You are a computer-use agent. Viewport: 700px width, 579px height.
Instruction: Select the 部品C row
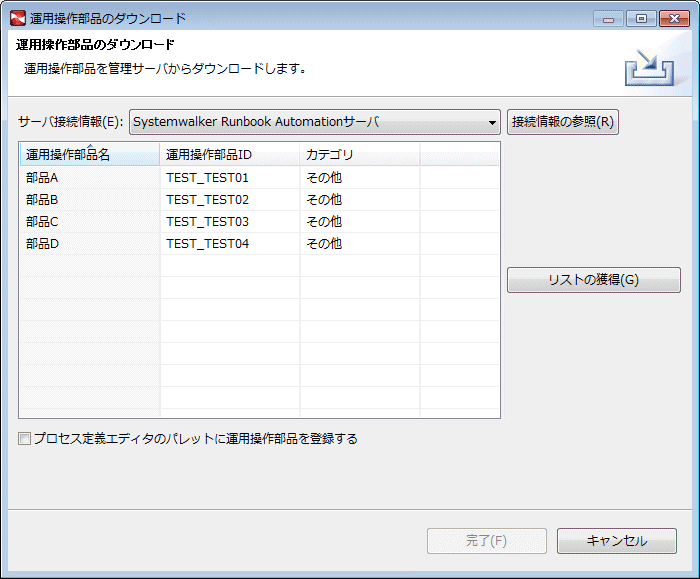tap(259, 221)
